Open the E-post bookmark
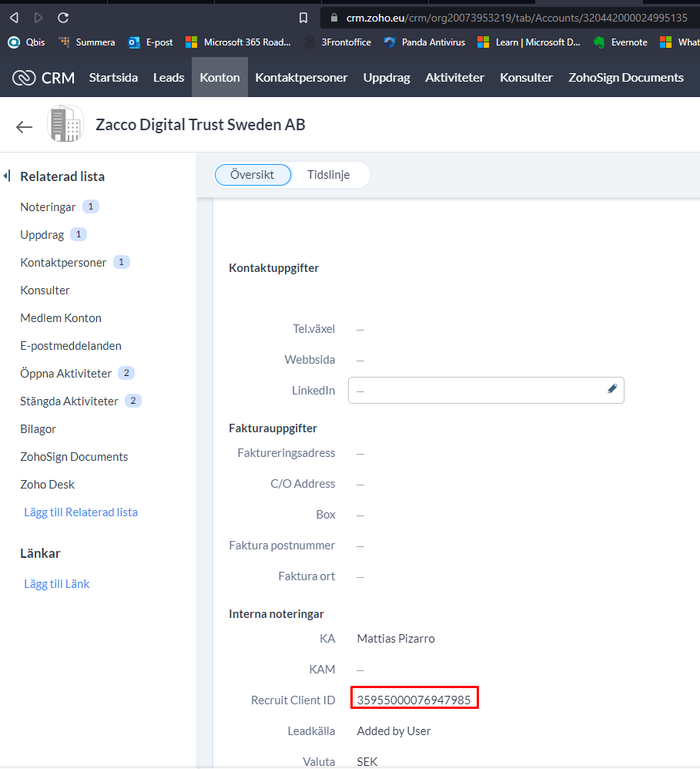Viewport: 700px width, 769px height. click(150, 42)
